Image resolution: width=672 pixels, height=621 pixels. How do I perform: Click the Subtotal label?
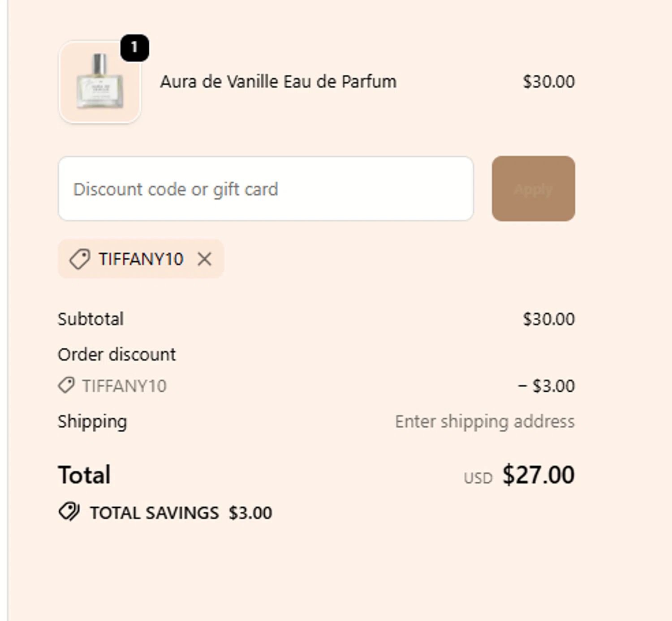pyautogui.click(x=90, y=319)
